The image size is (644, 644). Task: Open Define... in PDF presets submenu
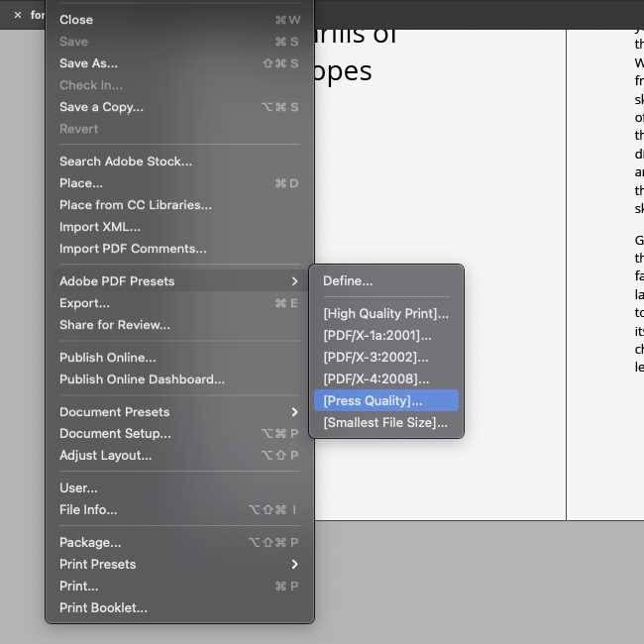(386, 281)
